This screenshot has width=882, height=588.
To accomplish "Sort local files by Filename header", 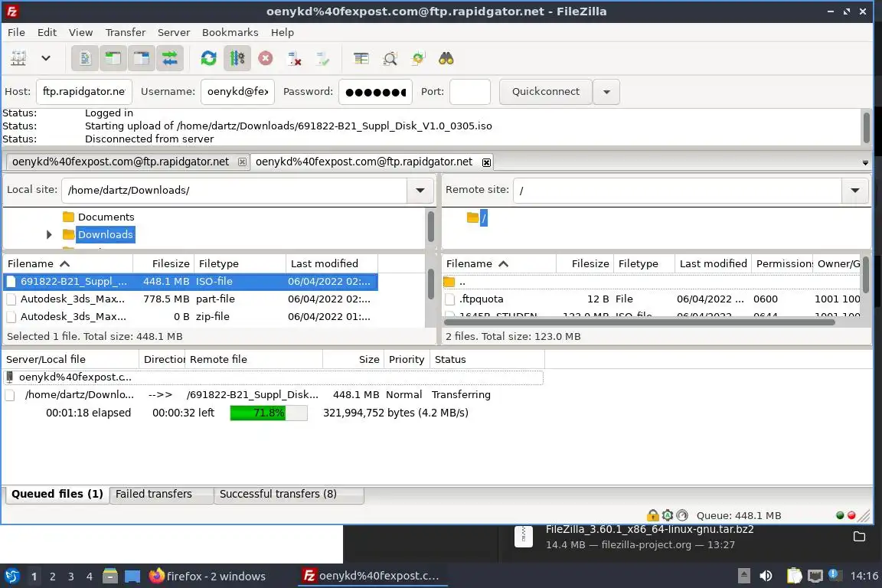I will click(x=67, y=264).
